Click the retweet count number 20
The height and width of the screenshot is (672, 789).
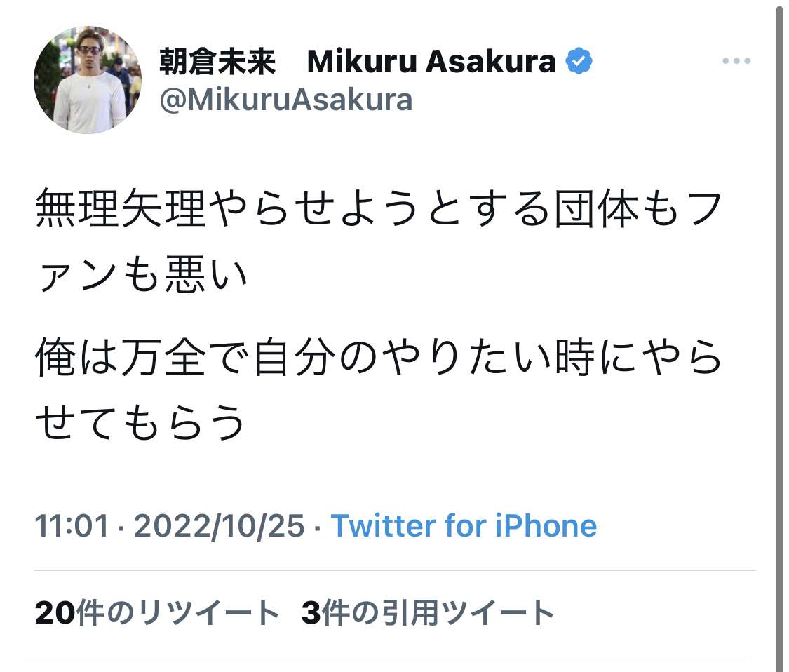pos(53,613)
